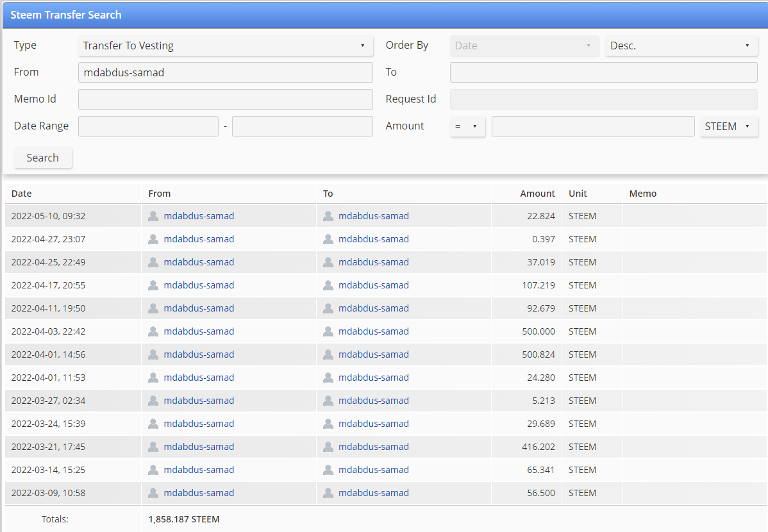Click the user icon in From column of 2022-05-10 row
The height and width of the screenshot is (532, 768).
click(x=153, y=216)
